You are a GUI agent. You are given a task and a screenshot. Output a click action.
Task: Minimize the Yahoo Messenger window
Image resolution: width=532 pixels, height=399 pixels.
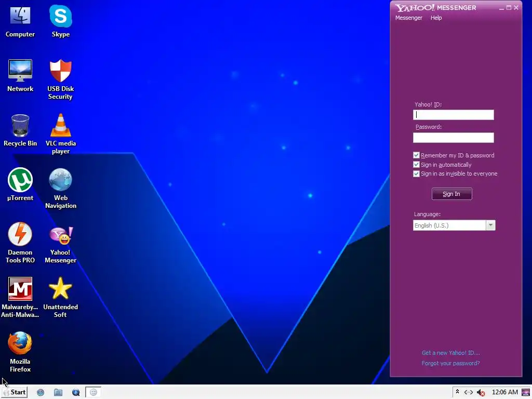click(x=501, y=8)
